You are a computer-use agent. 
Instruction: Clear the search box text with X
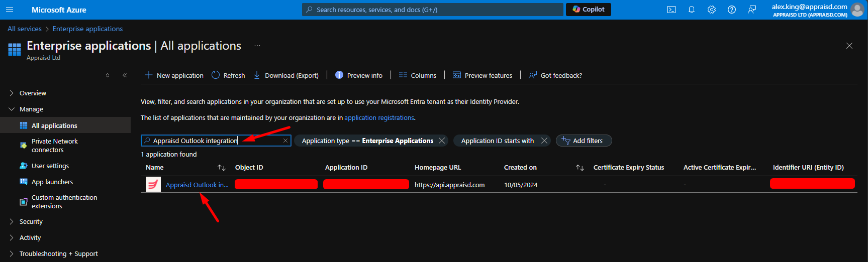(x=285, y=141)
